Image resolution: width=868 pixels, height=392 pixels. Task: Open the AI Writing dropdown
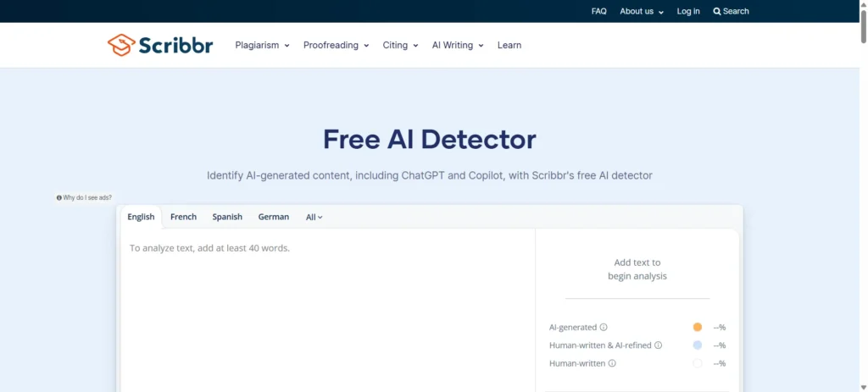458,46
